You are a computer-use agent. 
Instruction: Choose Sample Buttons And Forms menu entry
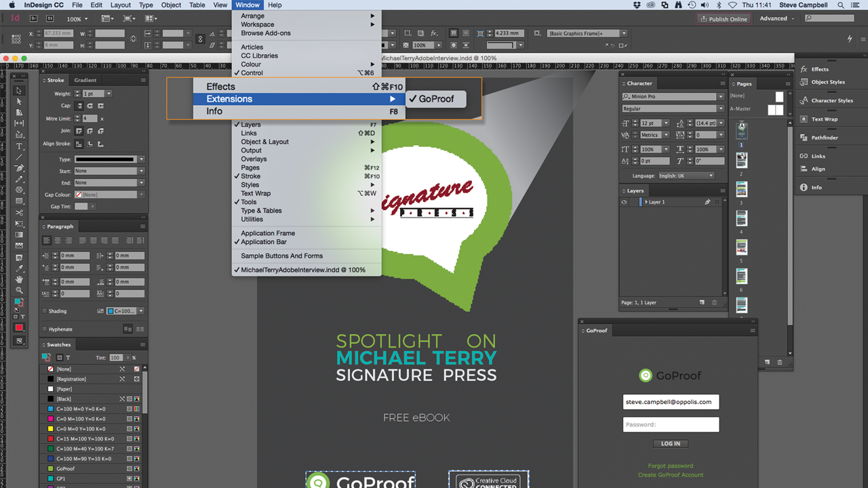tap(308, 256)
